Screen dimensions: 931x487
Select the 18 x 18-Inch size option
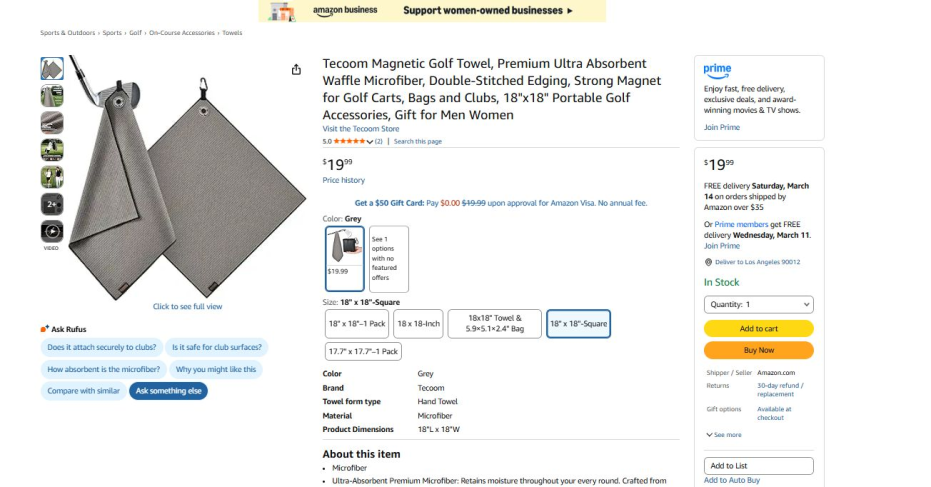[419, 323]
